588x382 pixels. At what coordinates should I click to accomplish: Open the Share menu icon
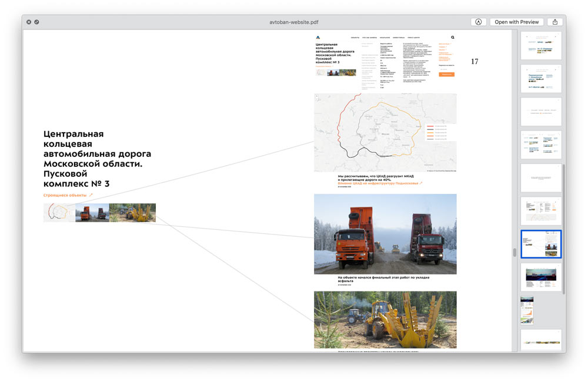pyautogui.click(x=554, y=22)
